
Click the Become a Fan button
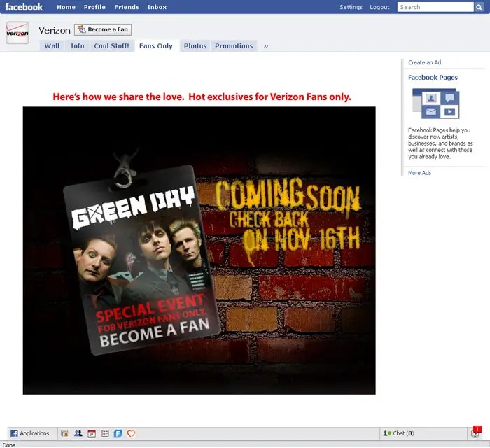(x=103, y=29)
